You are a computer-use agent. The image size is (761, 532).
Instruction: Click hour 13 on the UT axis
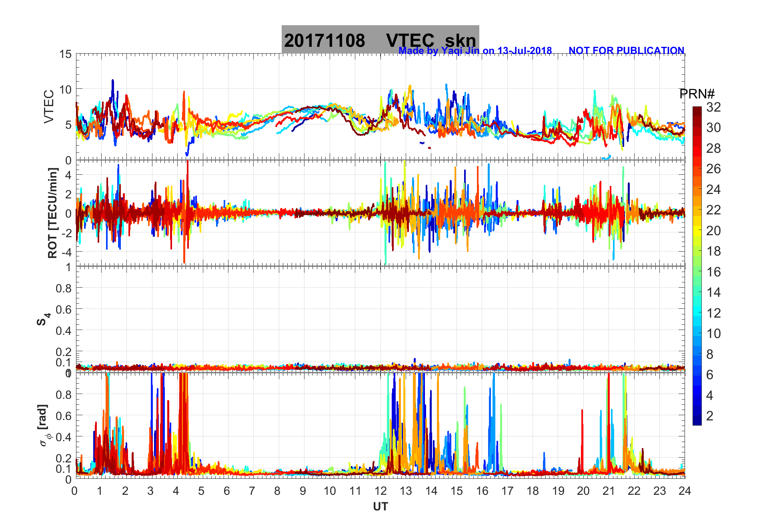click(x=406, y=491)
